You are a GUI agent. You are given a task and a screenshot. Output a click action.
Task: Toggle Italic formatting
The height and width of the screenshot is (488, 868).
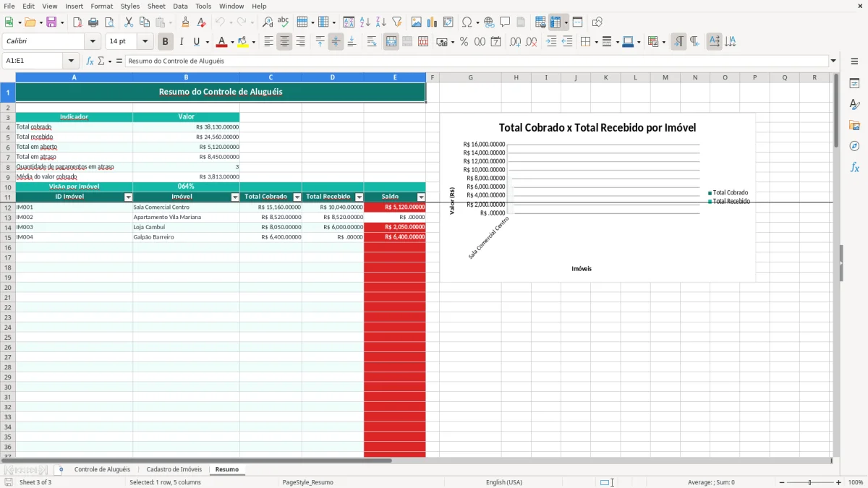pos(181,42)
